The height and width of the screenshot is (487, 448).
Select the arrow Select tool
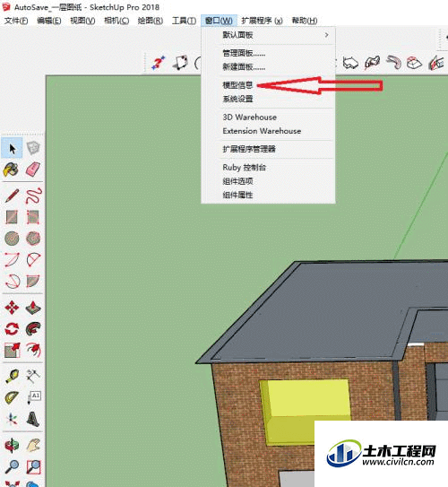coord(12,149)
